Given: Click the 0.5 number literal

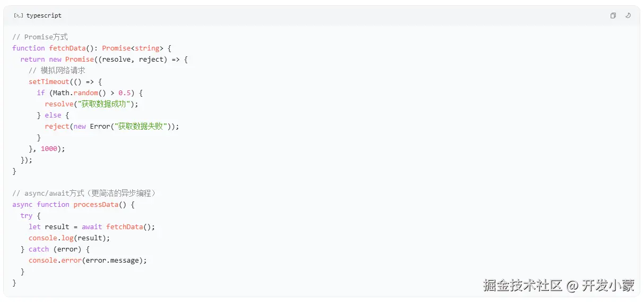Looking at the screenshot, I should [x=124, y=93].
